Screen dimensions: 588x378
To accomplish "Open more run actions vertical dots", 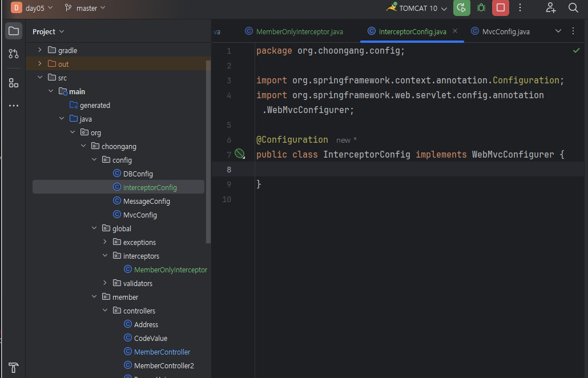I will [520, 8].
